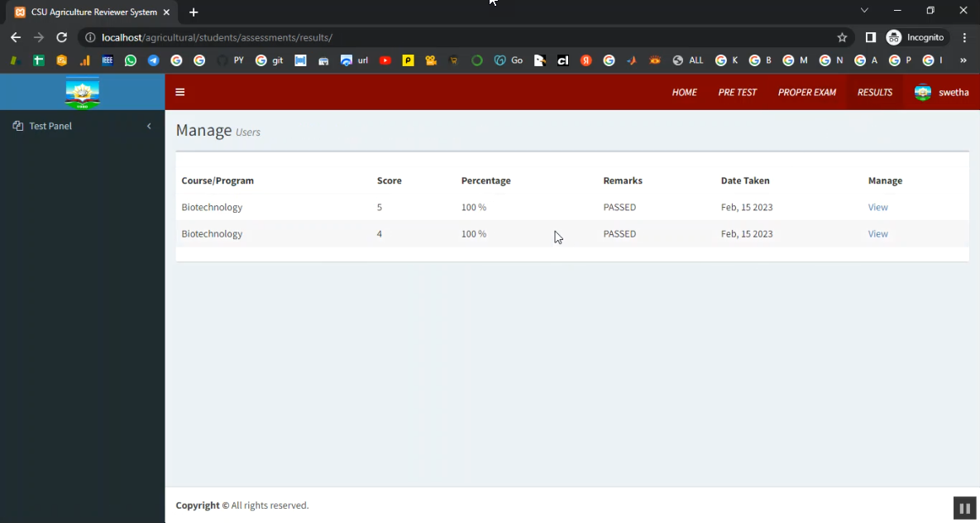Click the Manage Users page heading
This screenshot has height=523, width=980.
(x=218, y=131)
